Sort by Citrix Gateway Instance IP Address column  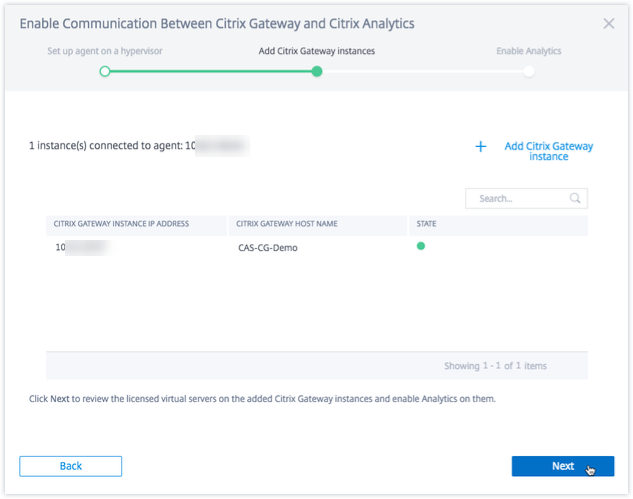pyautogui.click(x=121, y=224)
